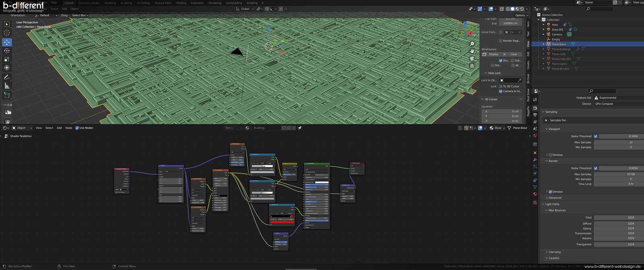
Task: Open the Transform Orientation Global dropdown
Action: tap(245, 9)
